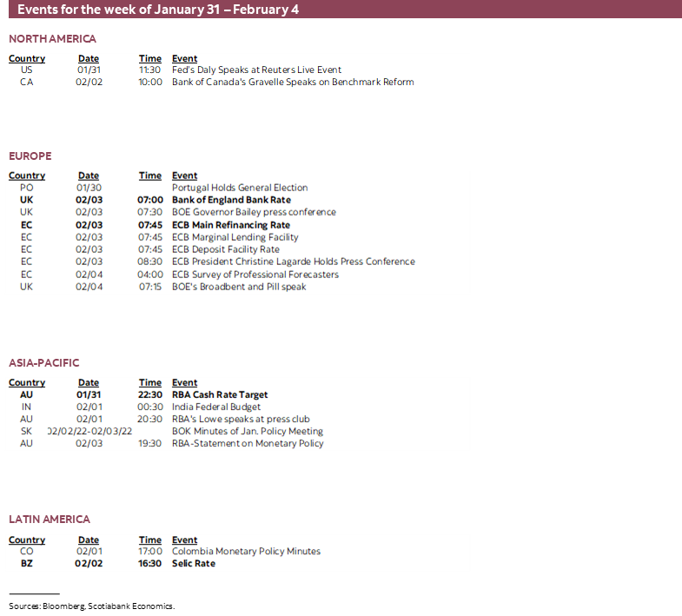682x616 pixels.
Task: Select ECB President Christine Lagarde press conference row
Action: tap(293, 262)
